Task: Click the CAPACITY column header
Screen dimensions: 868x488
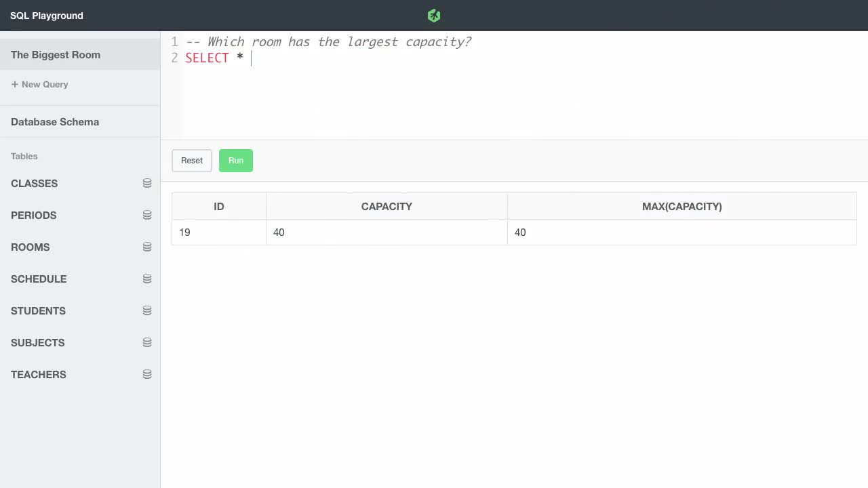Action: click(x=387, y=206)
